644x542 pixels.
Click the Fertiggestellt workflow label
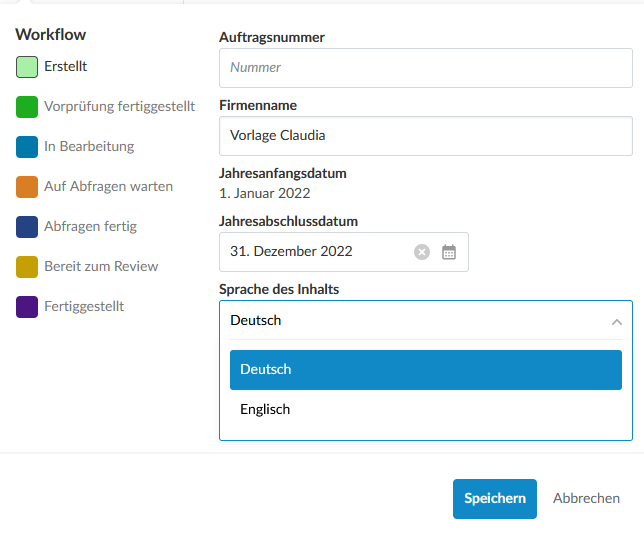[x=84, y=306]
